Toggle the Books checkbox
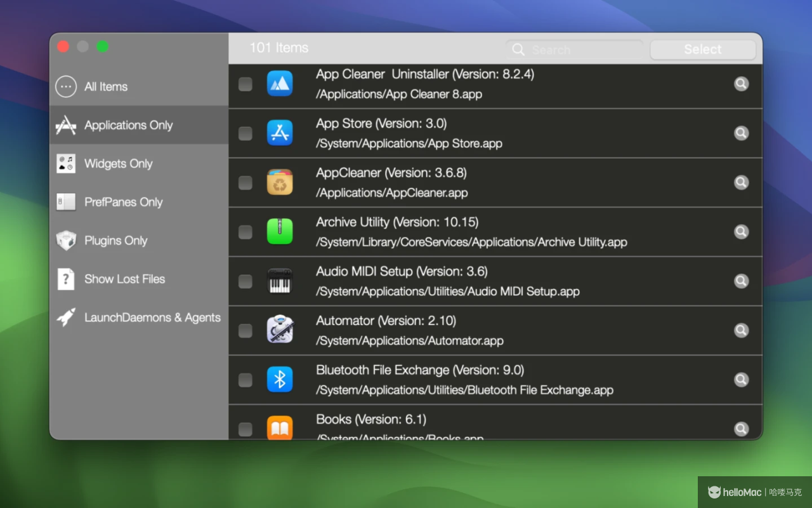The image size is (812, 508). tap(245, 429)
